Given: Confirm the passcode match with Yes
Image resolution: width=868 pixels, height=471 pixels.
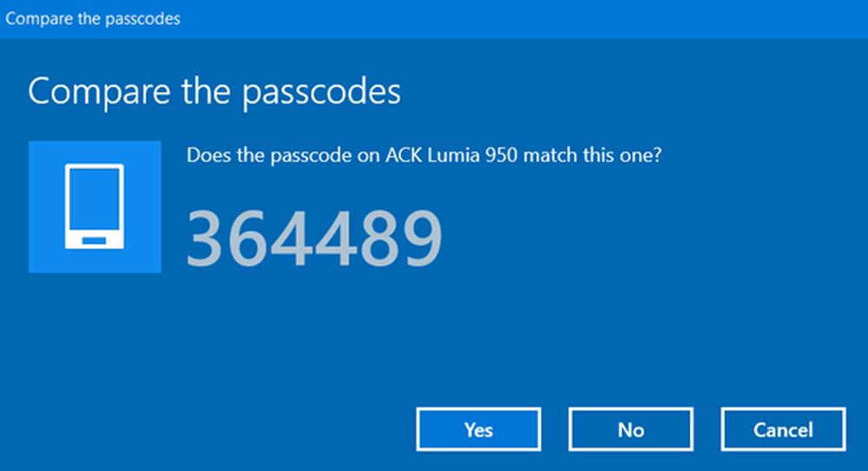Looking at the screenshot, I should pyautogui.click(x=478, y=429).
